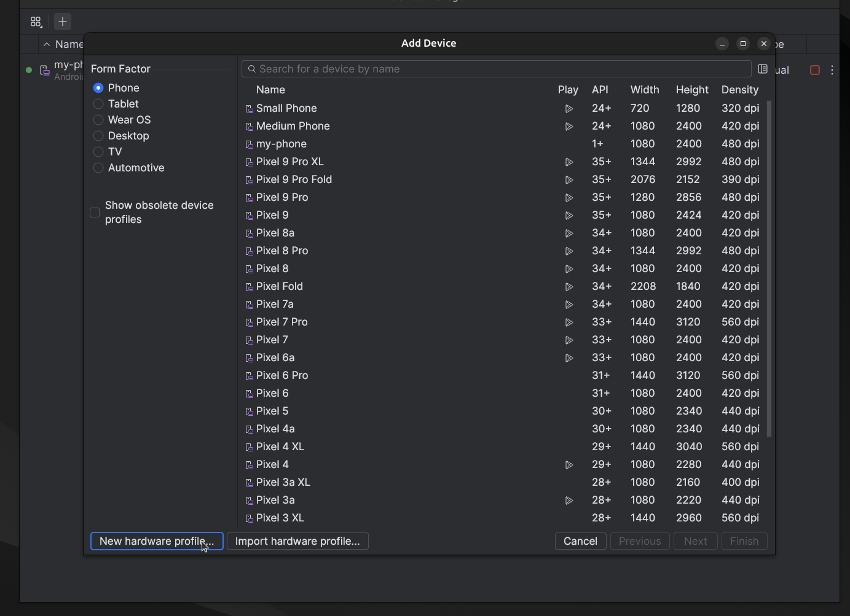Click the 320 dpi density of Small Phone
Viewport: 850px width, 616px height.
tap(740, 108)
